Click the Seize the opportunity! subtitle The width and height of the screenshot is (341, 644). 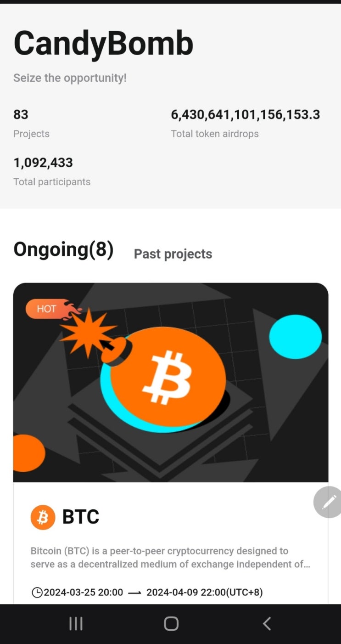pos(70,78)
